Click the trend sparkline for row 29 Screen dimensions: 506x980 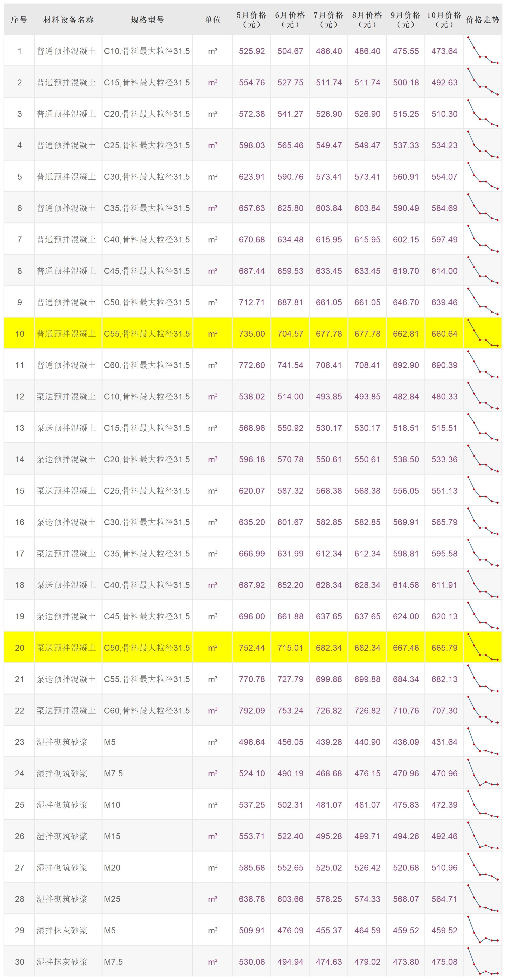[x=482, y=930]
